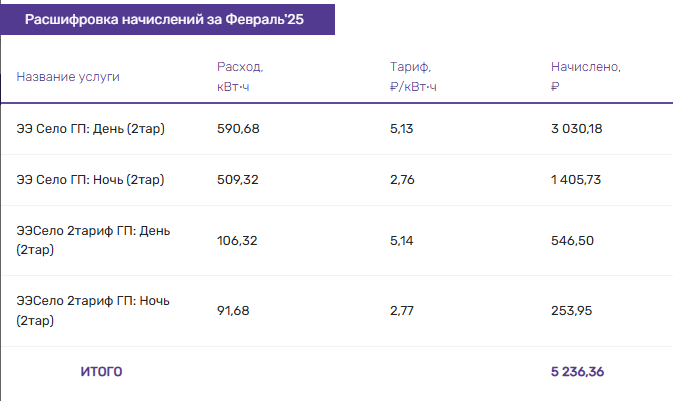The width and height of the screenshot is (673, 401).
Task: Select the 'ЭЭ Село ГП: Ночь (2тар)' row
Action: point(337,180)
